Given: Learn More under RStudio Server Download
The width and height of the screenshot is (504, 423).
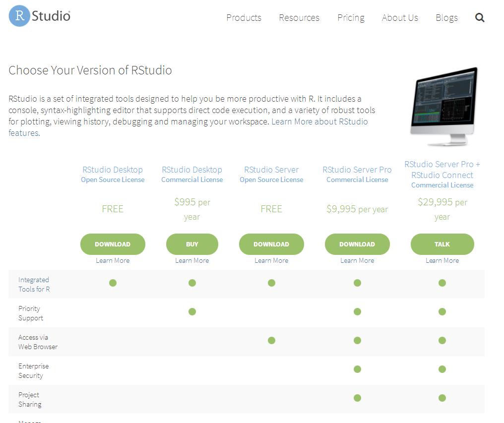Looking at the screenshot, I should point(271,260).
